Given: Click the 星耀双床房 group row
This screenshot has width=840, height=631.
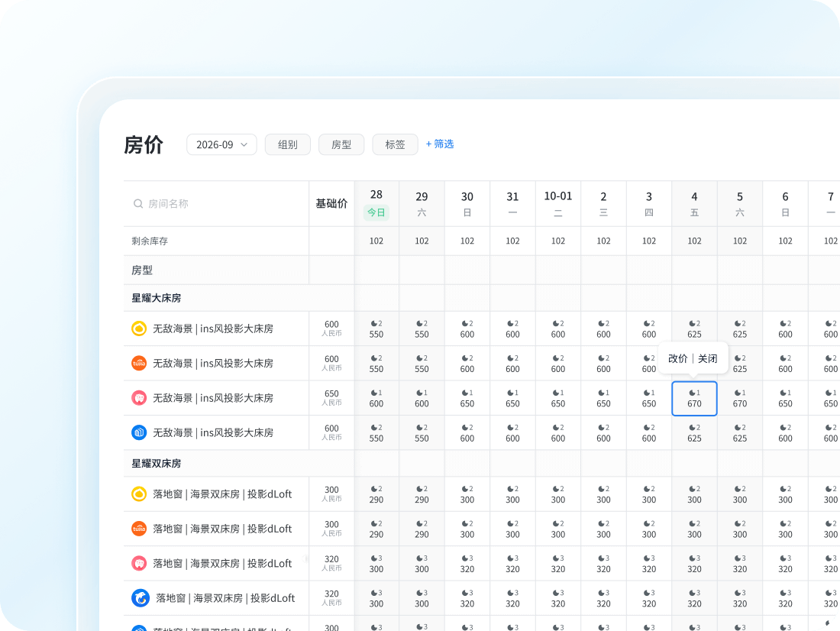Looking at the screenshot, I should point(157,464).
